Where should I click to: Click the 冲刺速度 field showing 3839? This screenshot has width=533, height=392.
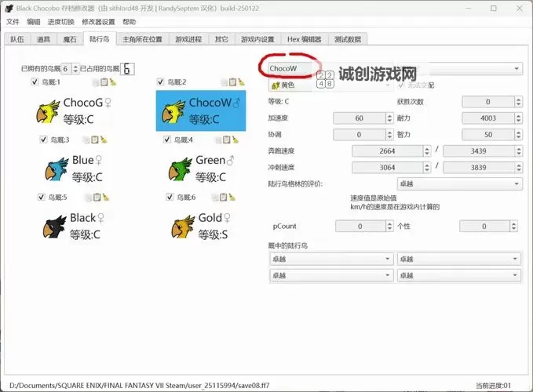(x=479, y=167)
